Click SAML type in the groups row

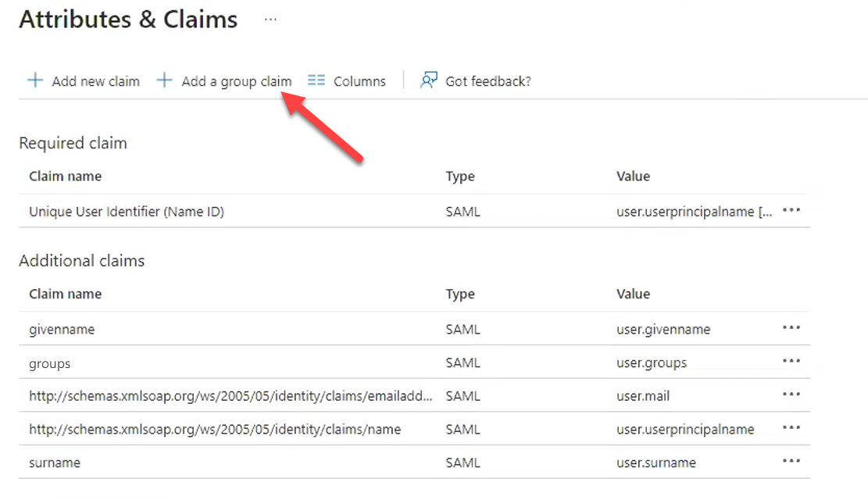pyautogui.click(x=463, y=362)
